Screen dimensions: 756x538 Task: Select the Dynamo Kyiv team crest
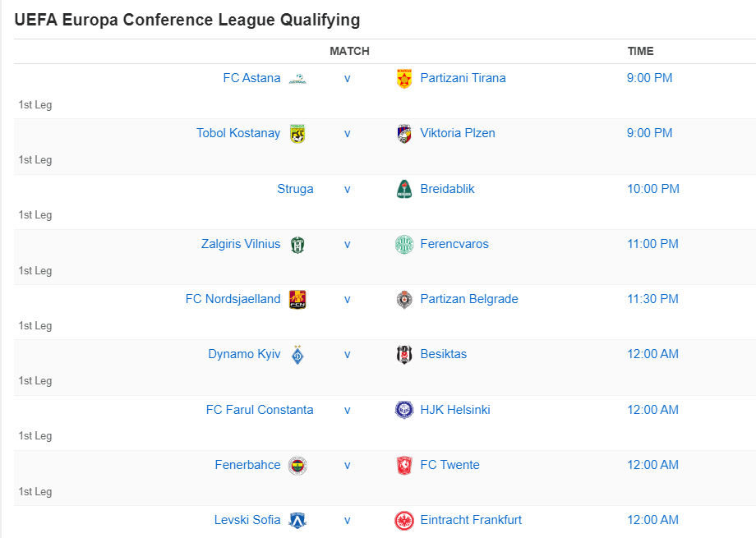pos(297,354)
